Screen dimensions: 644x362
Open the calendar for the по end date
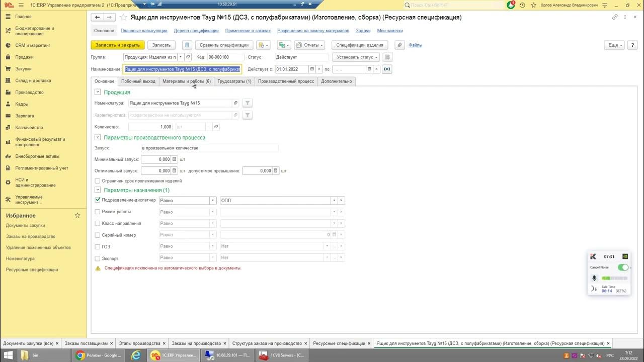[369, 69]
